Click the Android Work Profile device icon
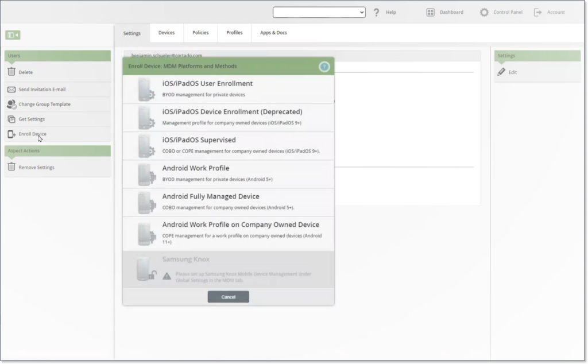The width and height of the screenshot is (588, 364). pos(146,174)
